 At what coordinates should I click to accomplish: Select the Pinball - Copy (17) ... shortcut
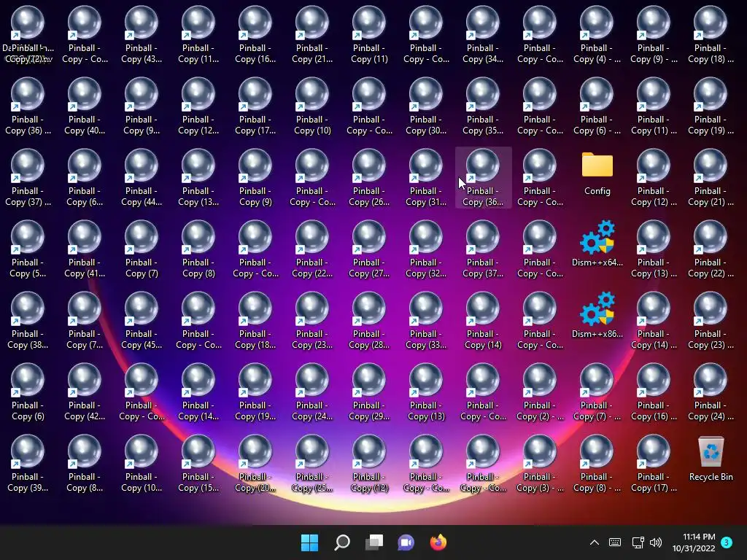point(654,464)
